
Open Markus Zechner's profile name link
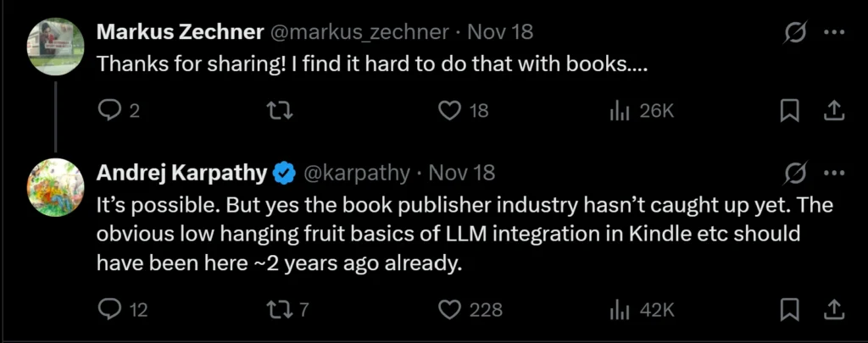[180, 33]
